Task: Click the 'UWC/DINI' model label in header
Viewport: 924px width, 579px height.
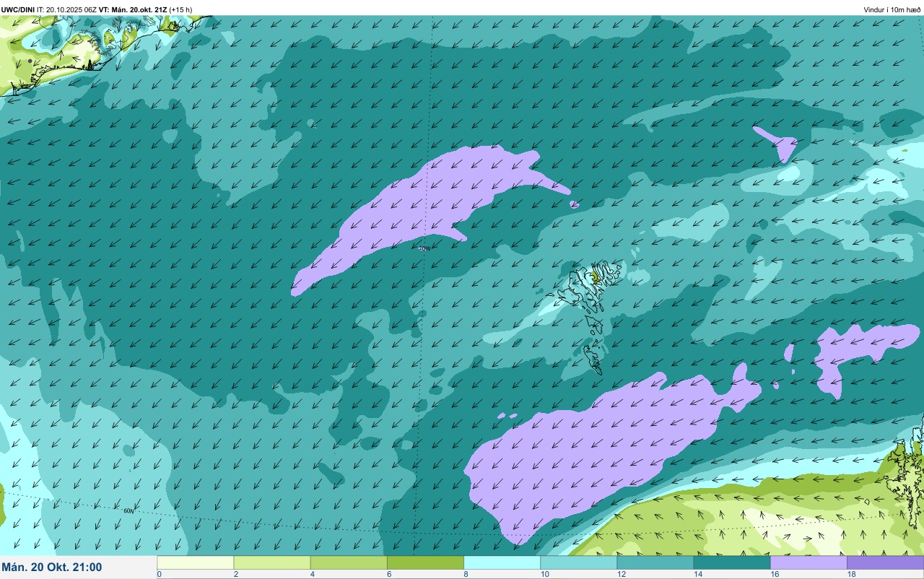Action: [x=18, y=9]
